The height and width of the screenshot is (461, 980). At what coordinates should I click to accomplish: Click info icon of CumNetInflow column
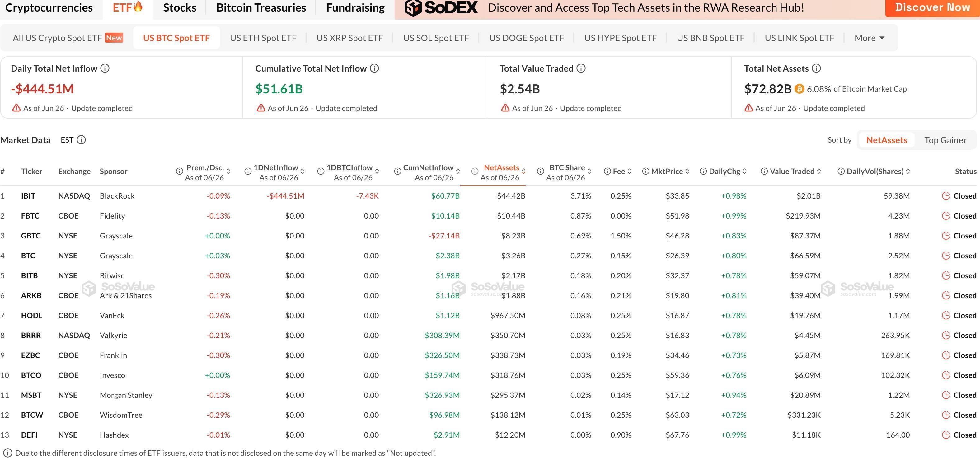click(x=397, y=172)
